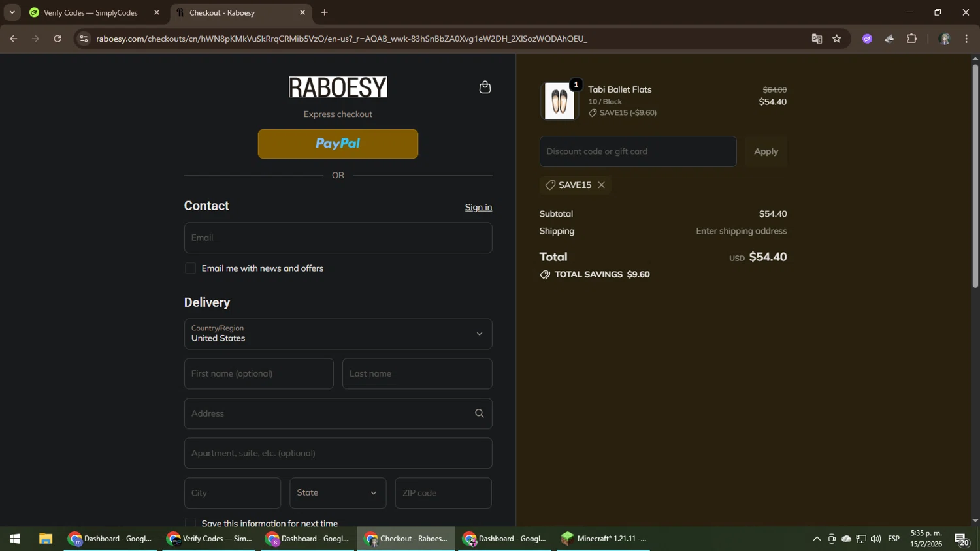This screenshot has width=980, height=551.
Task: Toggle Email me with news and offers
Action: pyautogui.click(x=190, y=268)
